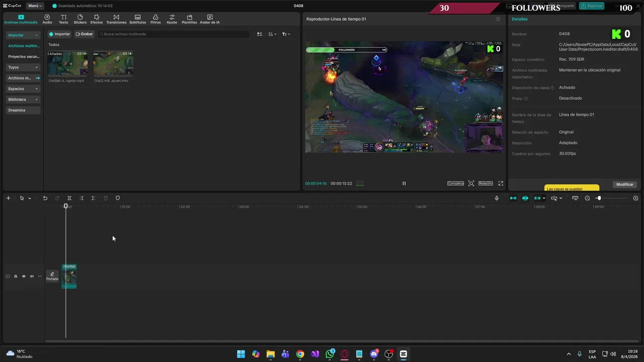644x362 pixels.
Task: Open the preview zoom scan icon
Action: 471,184
